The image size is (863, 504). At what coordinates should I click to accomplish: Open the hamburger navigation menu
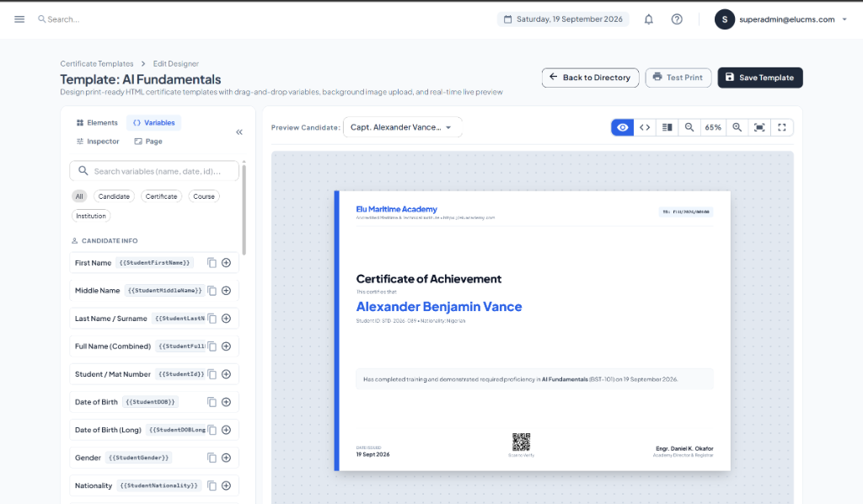[x=19, y=19]
